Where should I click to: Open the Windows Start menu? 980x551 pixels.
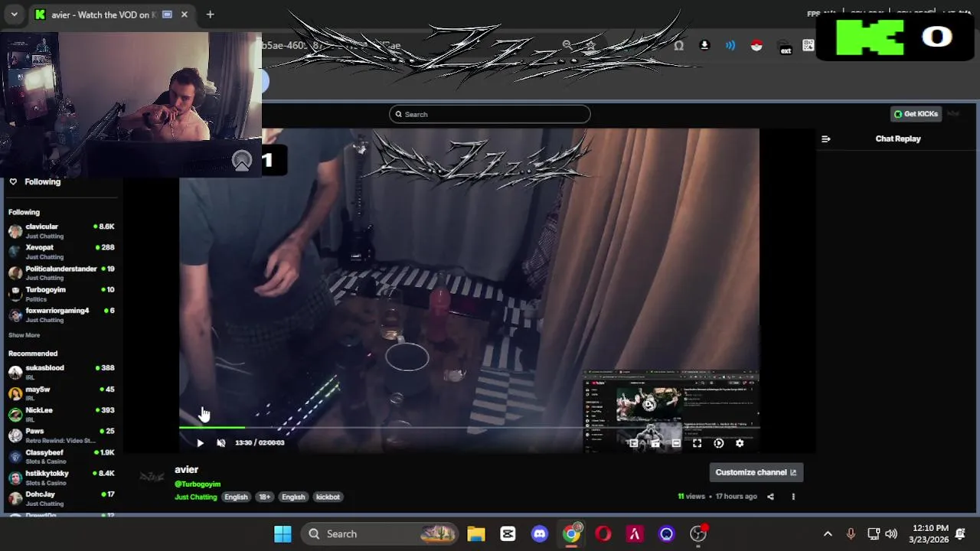coord(283,534)
